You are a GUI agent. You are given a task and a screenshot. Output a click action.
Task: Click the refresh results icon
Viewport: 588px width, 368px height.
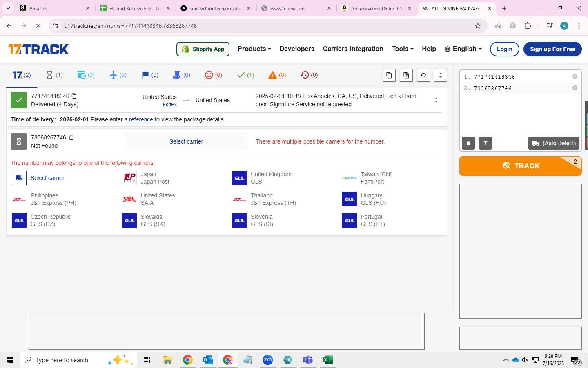coord(423,75)
